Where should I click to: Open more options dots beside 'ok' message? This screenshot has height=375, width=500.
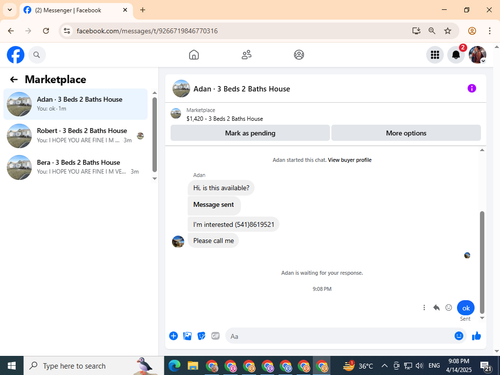point(424,307)
